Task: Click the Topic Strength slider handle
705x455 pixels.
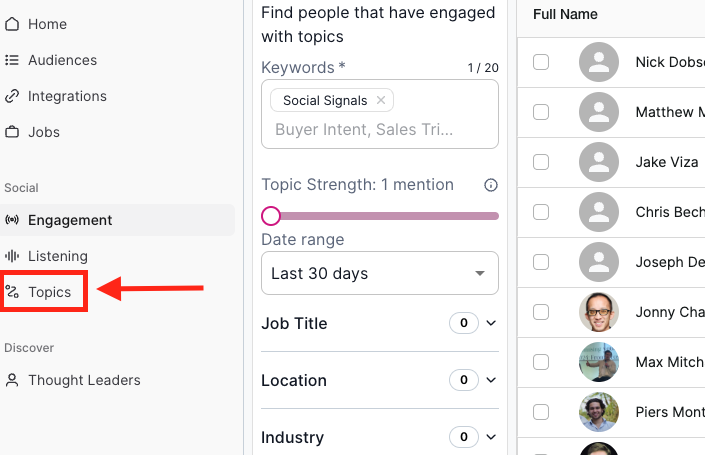Action: tap(270, 215)
